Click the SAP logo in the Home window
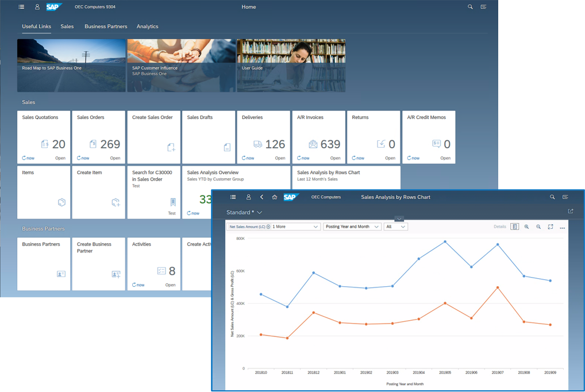 53,7
